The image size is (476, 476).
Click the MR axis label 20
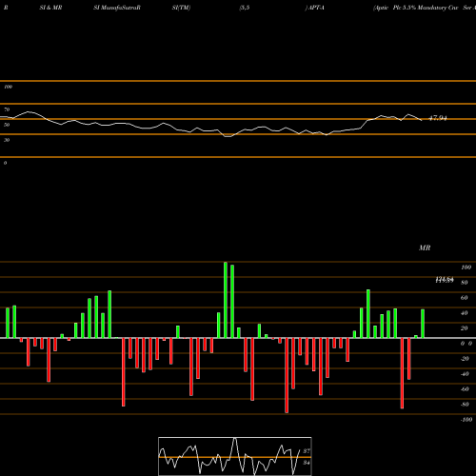click(465, 328)
